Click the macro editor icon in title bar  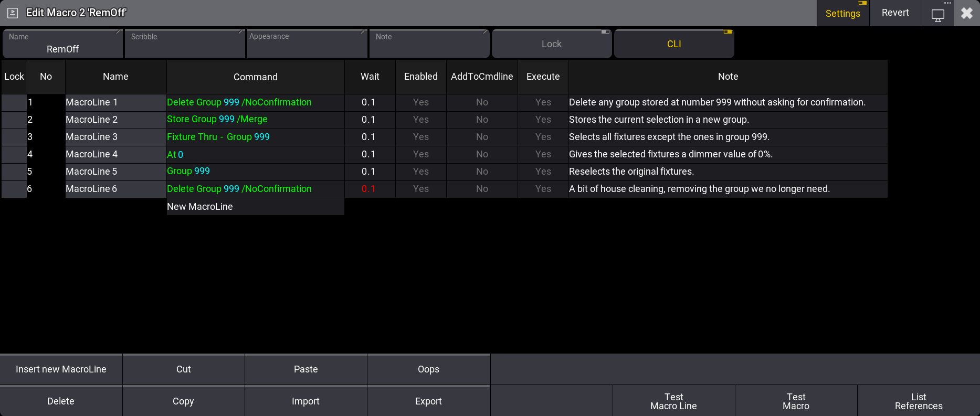pos(13,13)
